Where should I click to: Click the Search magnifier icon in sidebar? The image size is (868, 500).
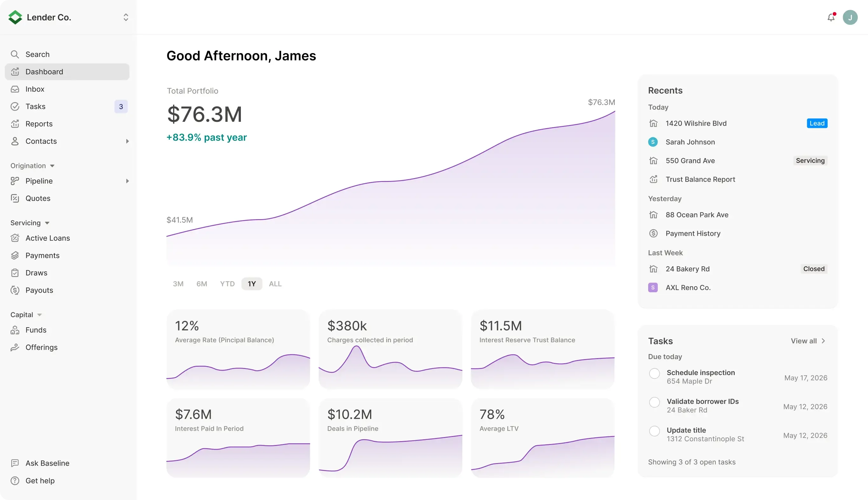click(x=15, y=54)
